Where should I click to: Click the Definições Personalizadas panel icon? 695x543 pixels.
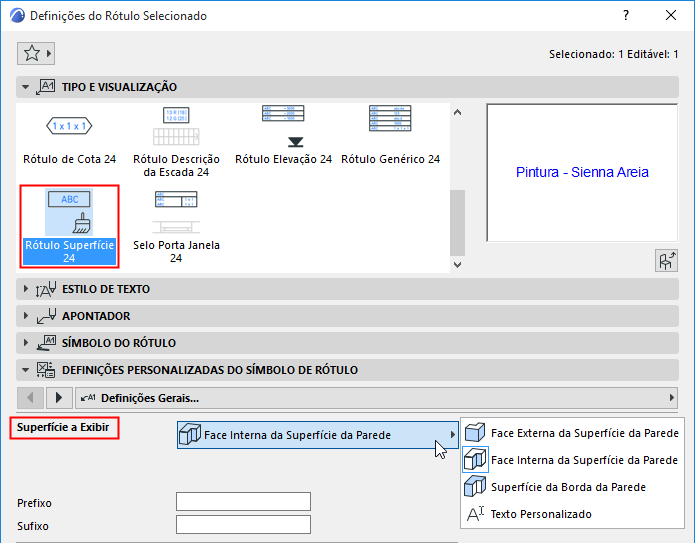tap(46, 370)
